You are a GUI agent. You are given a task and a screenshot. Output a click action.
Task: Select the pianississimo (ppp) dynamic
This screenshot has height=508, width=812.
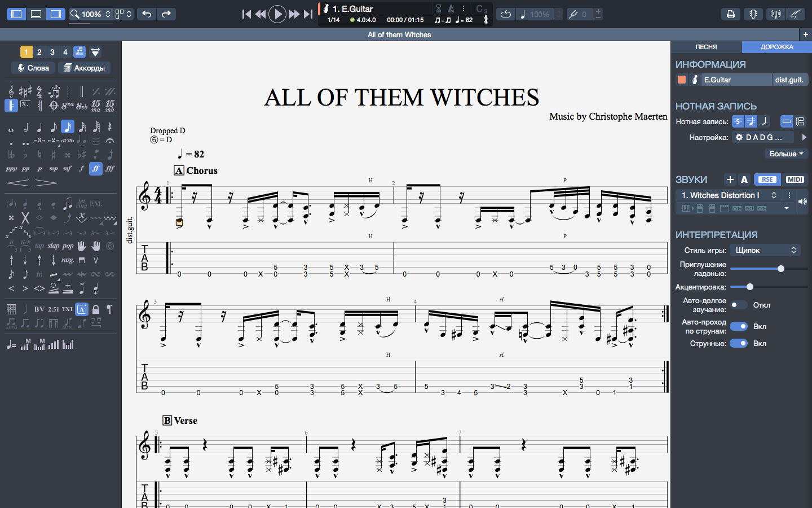(11, 168)
